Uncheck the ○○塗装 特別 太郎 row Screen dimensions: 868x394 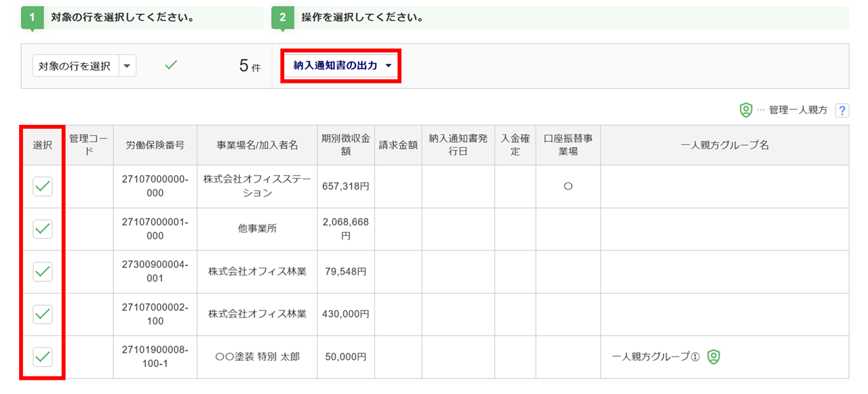43,357
